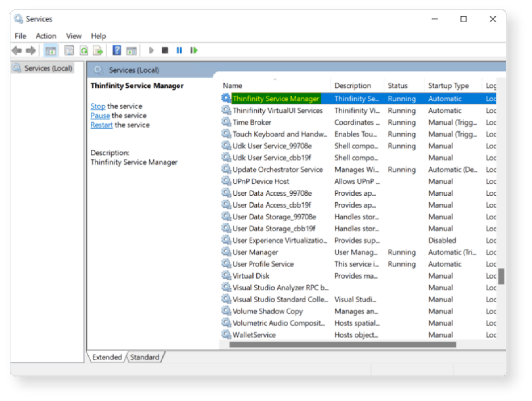Select the gear icon of Virtual Disk
The width and height of the screenshot is (532, 401).
tap(226, 275)
